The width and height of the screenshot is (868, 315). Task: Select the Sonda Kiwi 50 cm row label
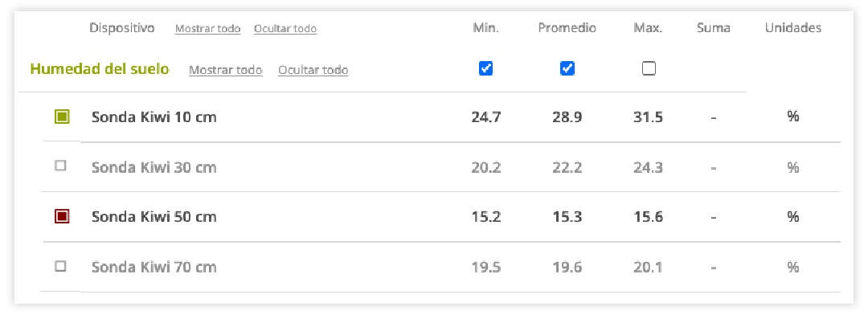154,217
